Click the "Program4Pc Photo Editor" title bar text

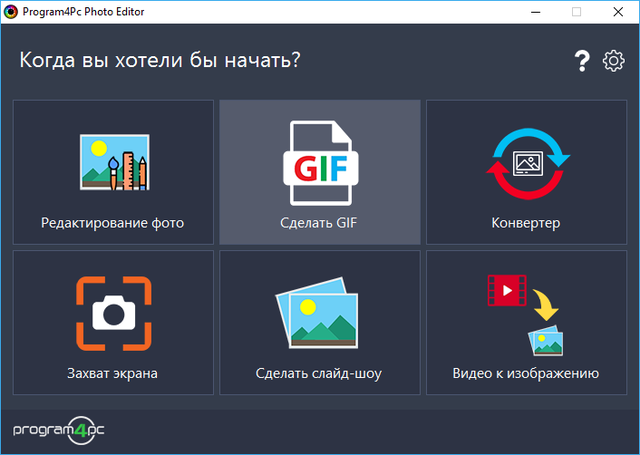pos(92,12)
